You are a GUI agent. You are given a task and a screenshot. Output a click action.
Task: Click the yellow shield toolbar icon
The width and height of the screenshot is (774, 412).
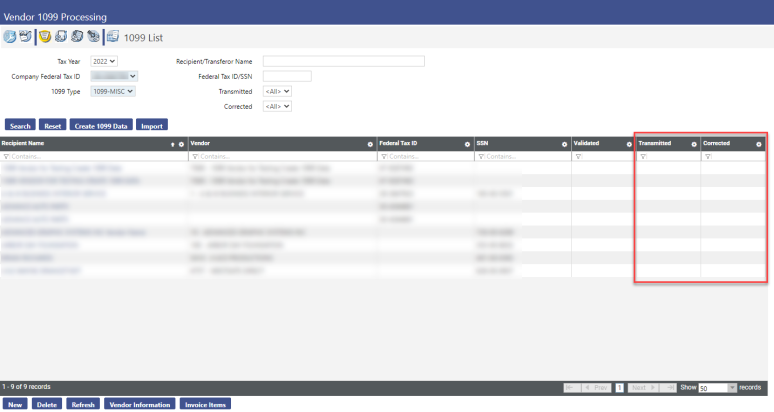pyautogui.click(x=45, y=37)
